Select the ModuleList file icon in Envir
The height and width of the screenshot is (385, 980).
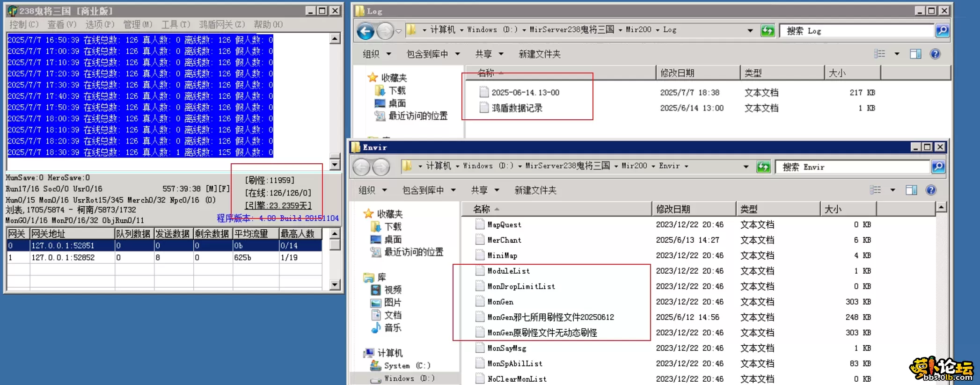click(480, 271)
